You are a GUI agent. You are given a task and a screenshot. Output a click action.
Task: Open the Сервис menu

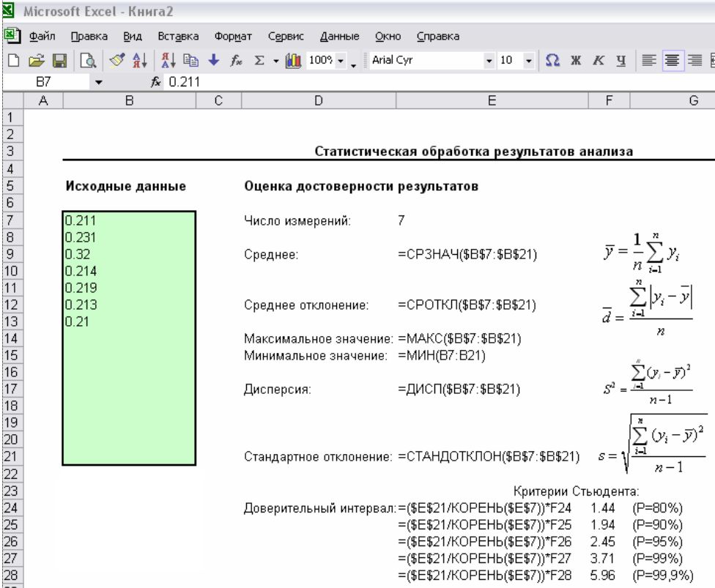click(286, 36)
